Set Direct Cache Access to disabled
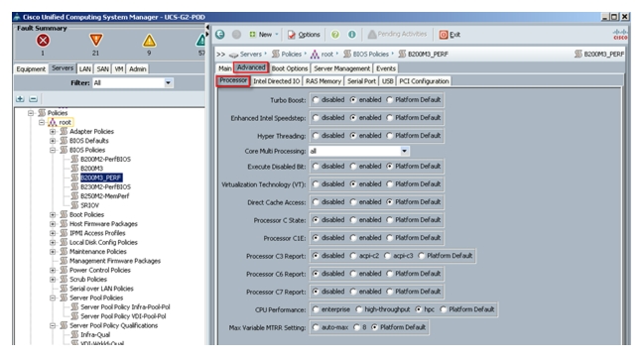The width and height of the screenshot is (644, 358). coord(316,202)
